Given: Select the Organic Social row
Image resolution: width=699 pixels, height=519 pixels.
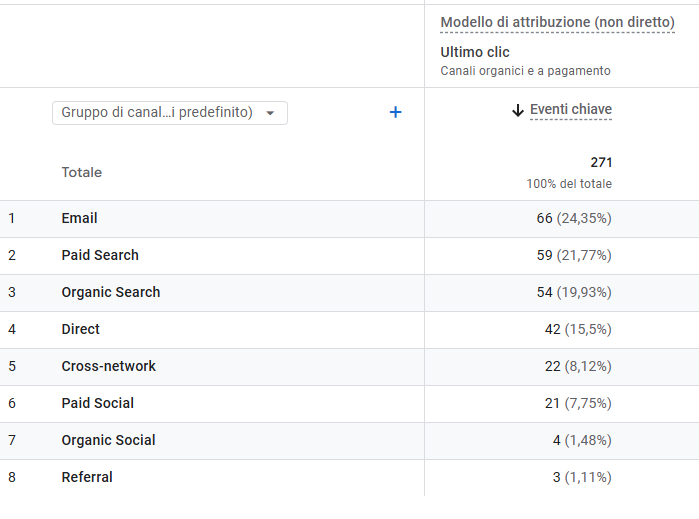Looking at the screenshot, I should click(x=108, y=440).
